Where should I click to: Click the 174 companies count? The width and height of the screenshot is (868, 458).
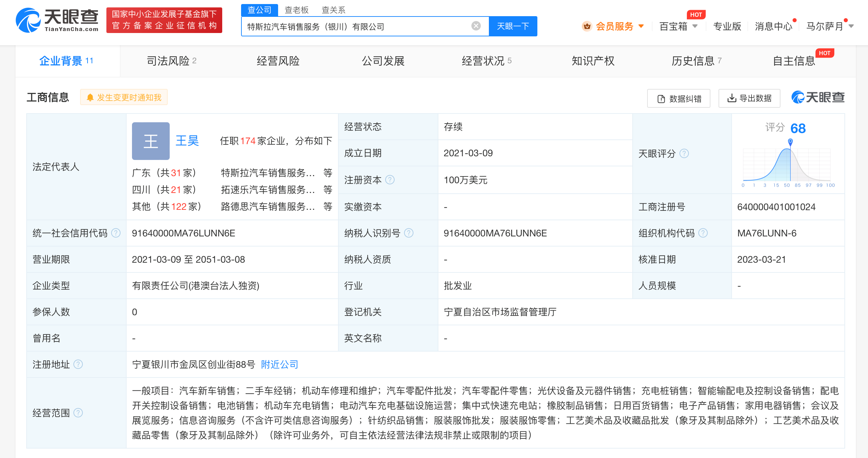(248, 141)
